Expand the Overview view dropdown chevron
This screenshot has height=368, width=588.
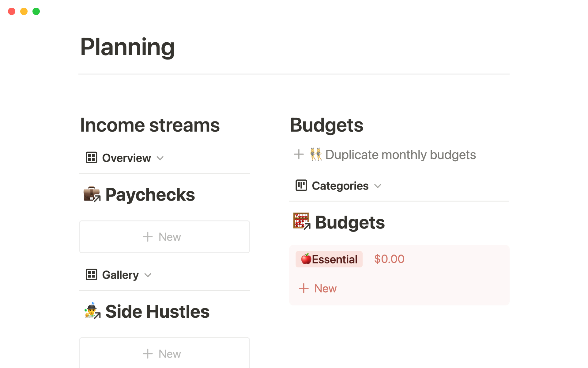[x=160, y=158]
